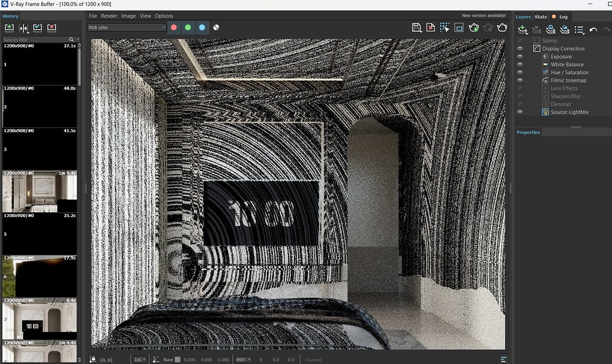Image resolution: width=612 pixels, height=364 pixels.
Task: Open the Render menu
Action: point(109,16)
